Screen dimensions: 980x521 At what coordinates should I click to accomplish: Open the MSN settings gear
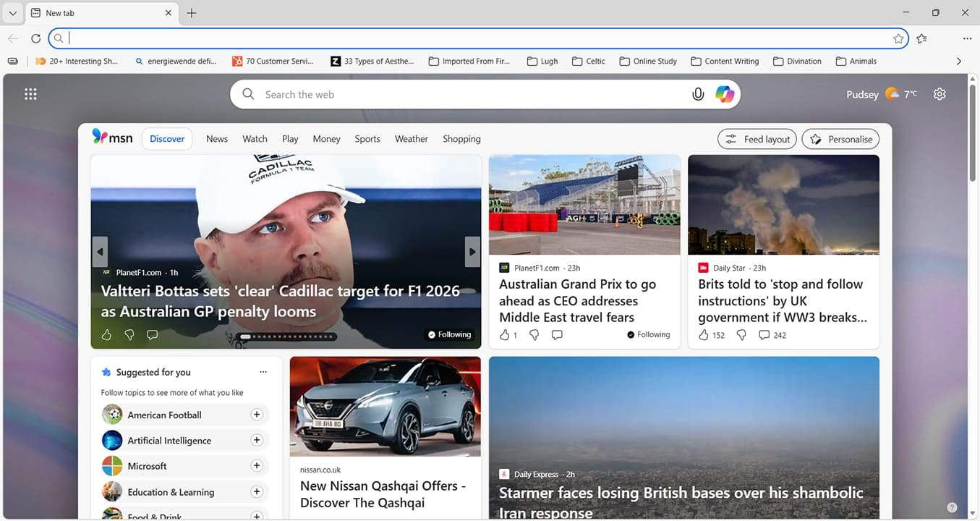939,94
